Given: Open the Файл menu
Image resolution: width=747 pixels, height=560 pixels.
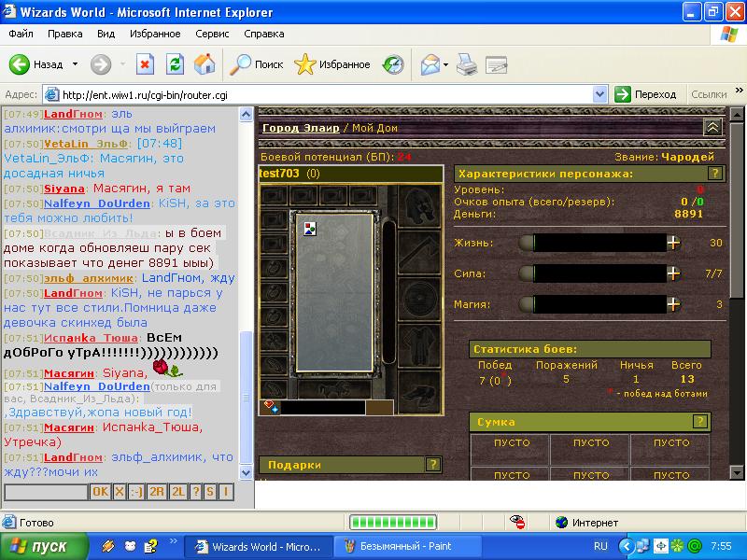Looking at the screenshot, I should (x=21, y=34).
